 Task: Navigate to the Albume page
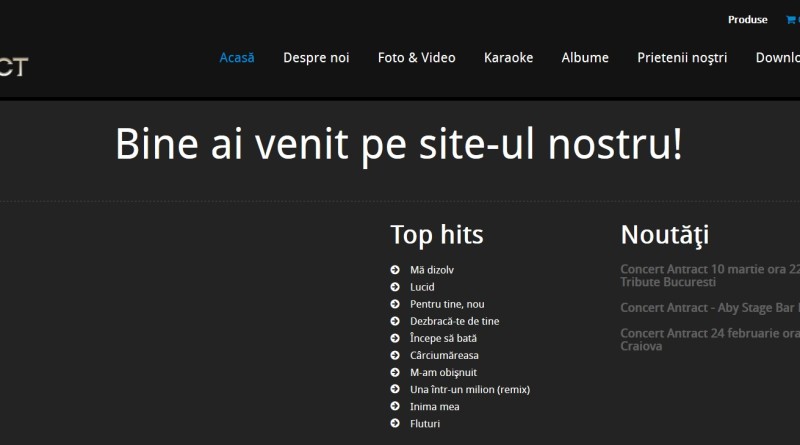[585, 58]
